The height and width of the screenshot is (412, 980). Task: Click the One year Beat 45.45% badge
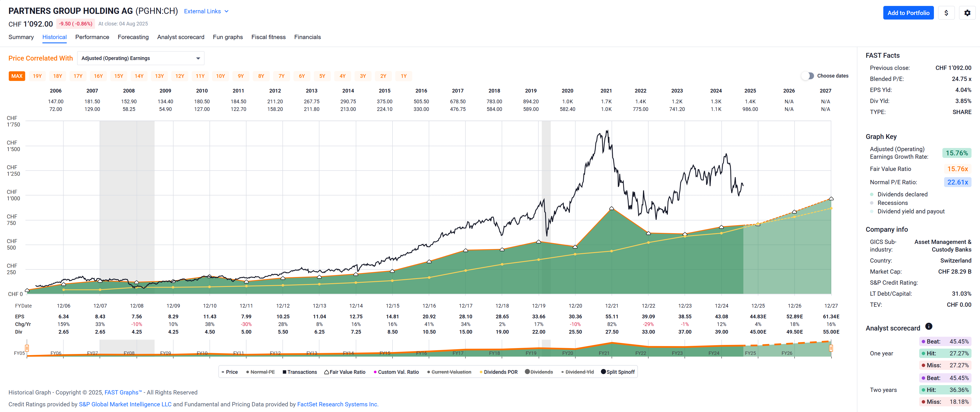coord(945,342)
